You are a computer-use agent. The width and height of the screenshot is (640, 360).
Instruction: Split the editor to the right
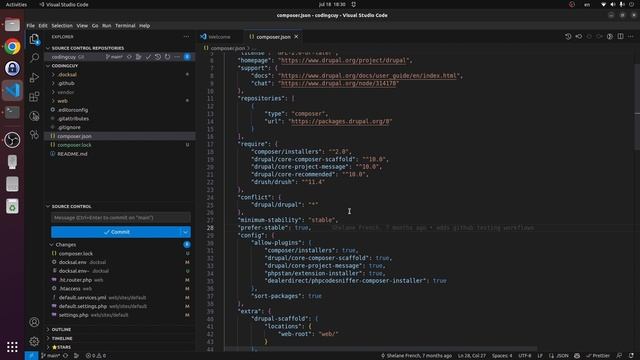(620, 37)
